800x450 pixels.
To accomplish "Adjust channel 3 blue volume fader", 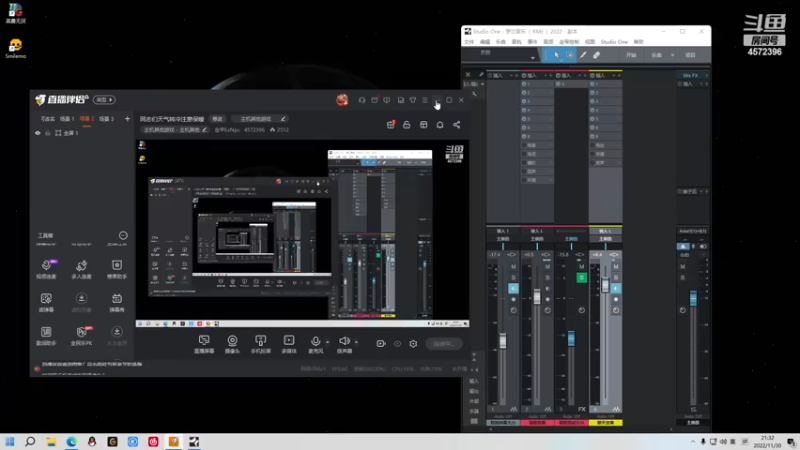I will tap(571, 338).
